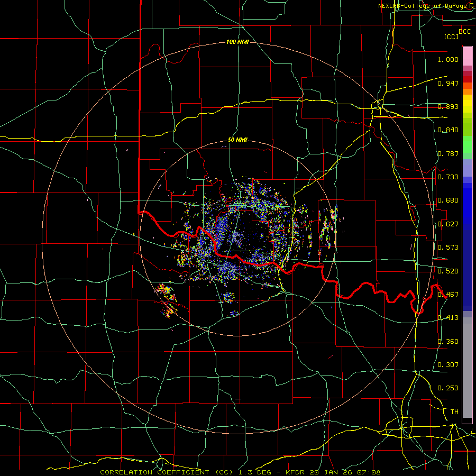This screenshot has height=476, width=476.
Task: Click the 0.947 scale value
Action: [448, 83]
